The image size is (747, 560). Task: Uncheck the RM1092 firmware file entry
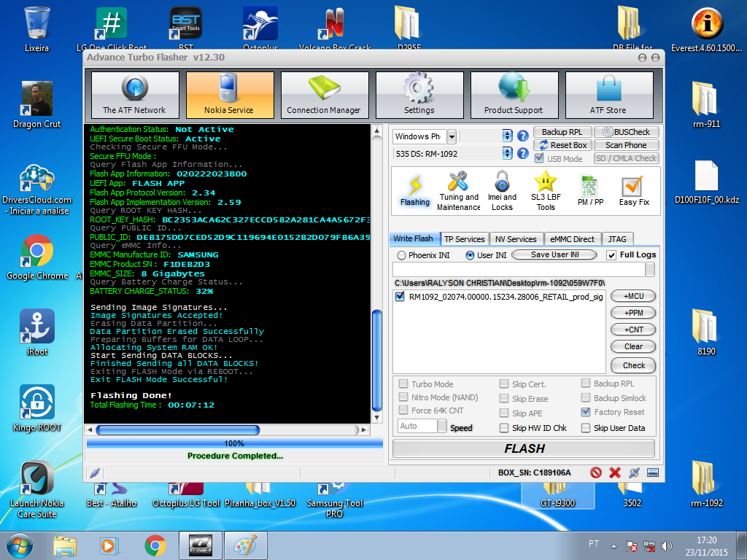(400, 297)
